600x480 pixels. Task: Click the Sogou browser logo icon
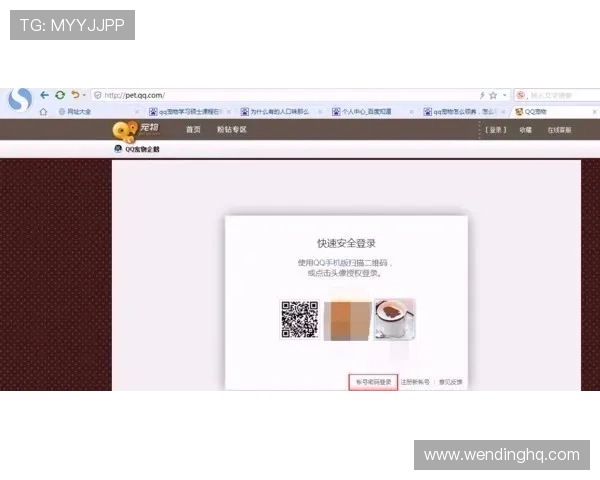tap(20, 100)
